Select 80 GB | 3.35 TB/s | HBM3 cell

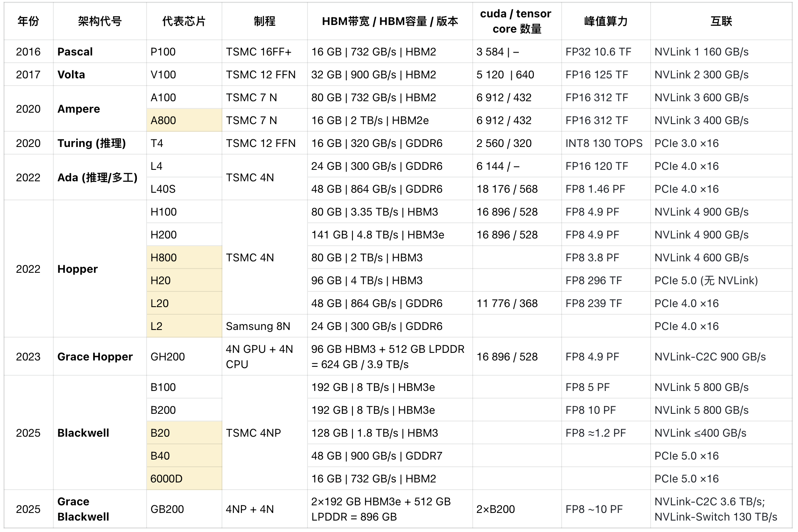pyautogui.click(x=390, y=212)
